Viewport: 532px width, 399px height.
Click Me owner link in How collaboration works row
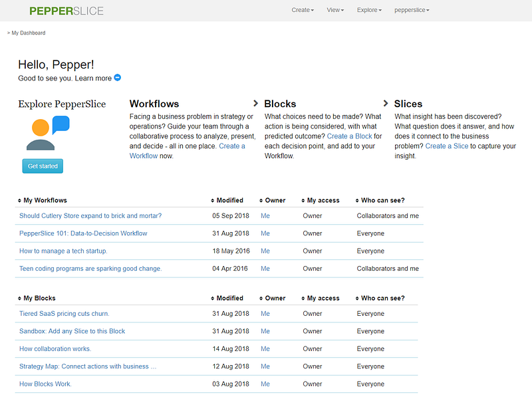point(265,348)
